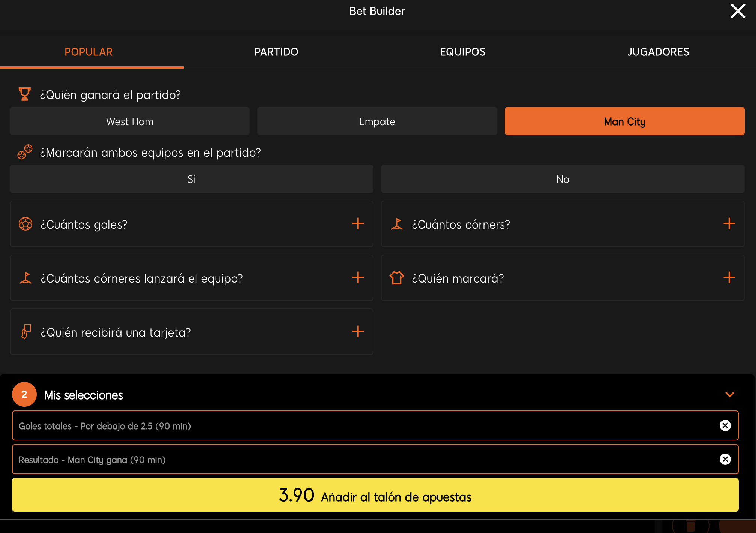Click the trophy icon beside match winner question
Viewport: 756px width, 533px height.
click(x=25, y=94)
